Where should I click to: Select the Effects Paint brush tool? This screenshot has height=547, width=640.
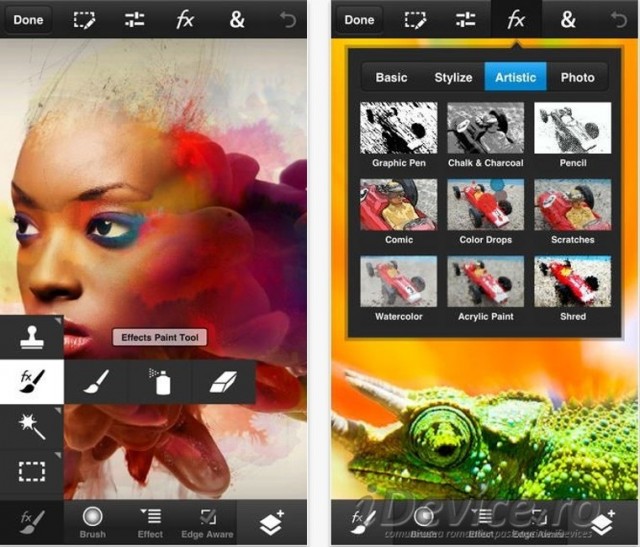tap(32, 382)
